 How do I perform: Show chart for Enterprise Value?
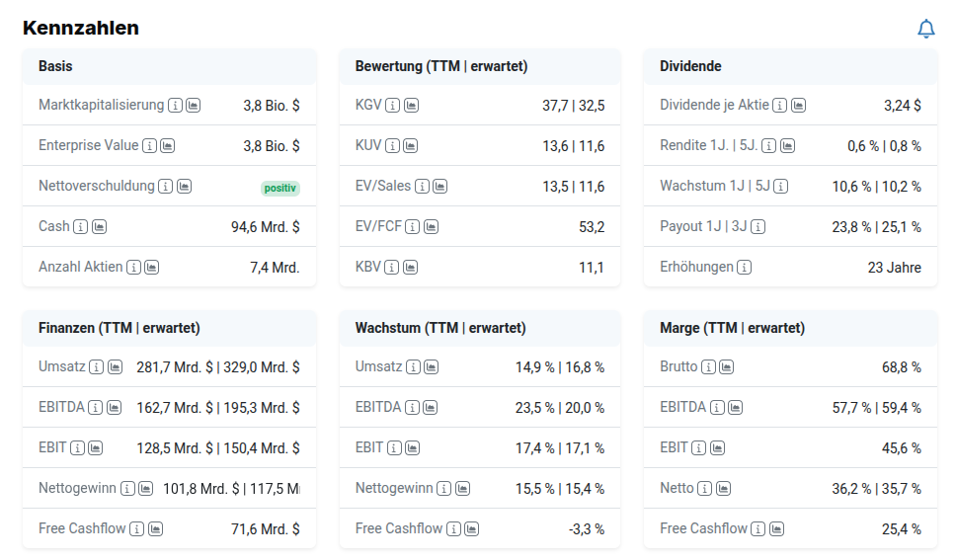click(x=168, y=146)
